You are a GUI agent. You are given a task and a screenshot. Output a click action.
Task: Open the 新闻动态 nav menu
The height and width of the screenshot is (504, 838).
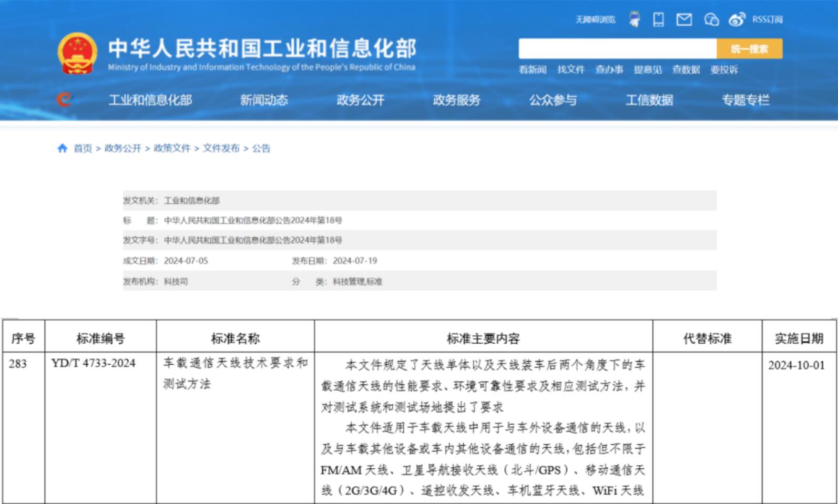[x=264, y=100]
